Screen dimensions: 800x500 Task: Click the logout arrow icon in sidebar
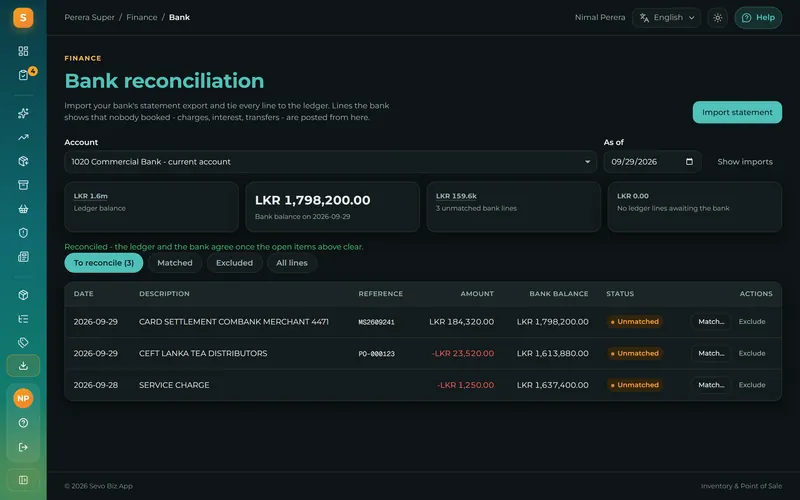tap(23, 447)
